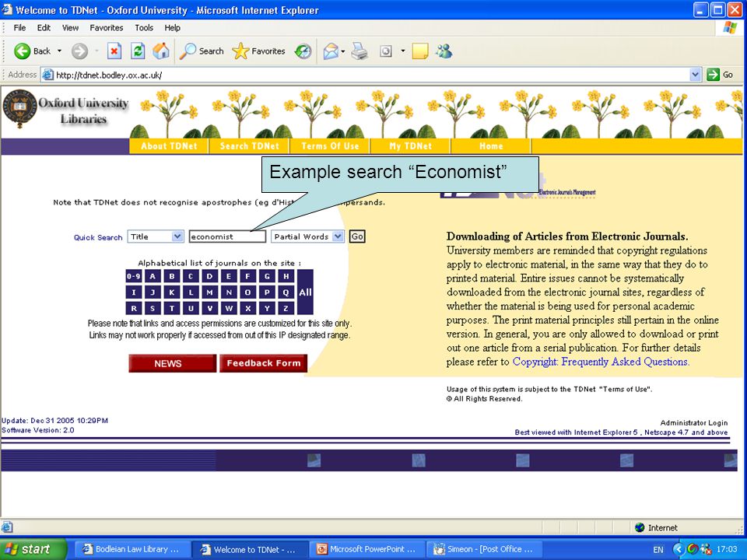Click in the economist search text field
The width and height of the screenshot is (747, 560).
pos(227,236)
